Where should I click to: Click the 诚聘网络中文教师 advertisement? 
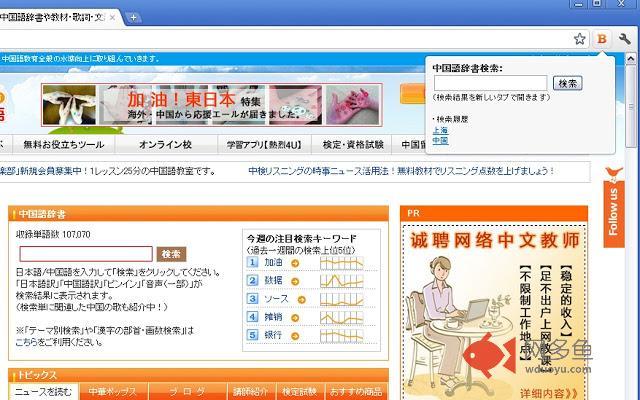point(494,312)
